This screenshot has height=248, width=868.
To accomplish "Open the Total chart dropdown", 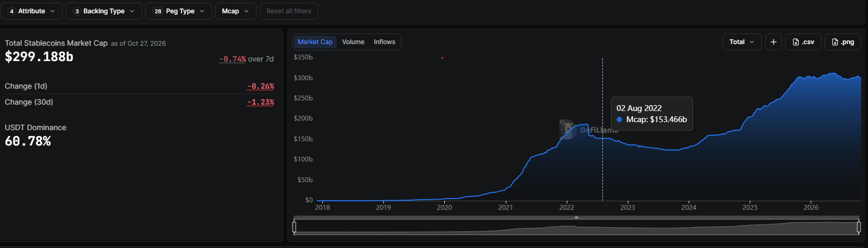I will pyautogui.click(x=742, y=42).
